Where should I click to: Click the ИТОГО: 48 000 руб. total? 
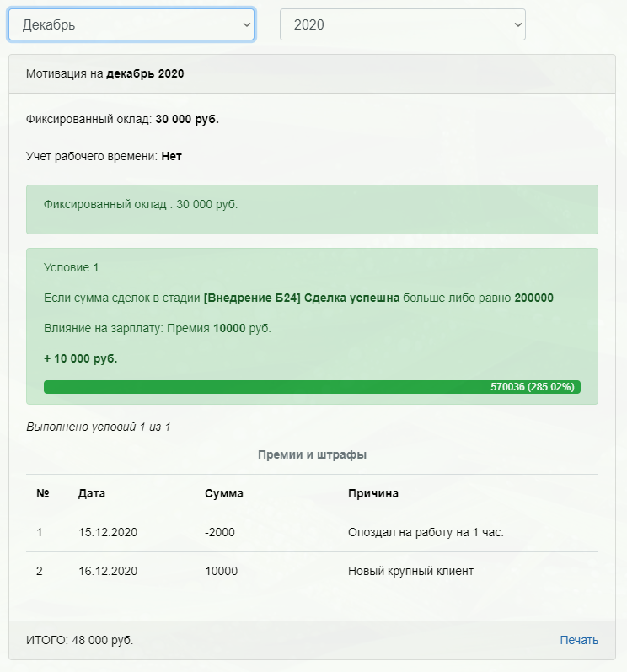[x=80, y=640]
